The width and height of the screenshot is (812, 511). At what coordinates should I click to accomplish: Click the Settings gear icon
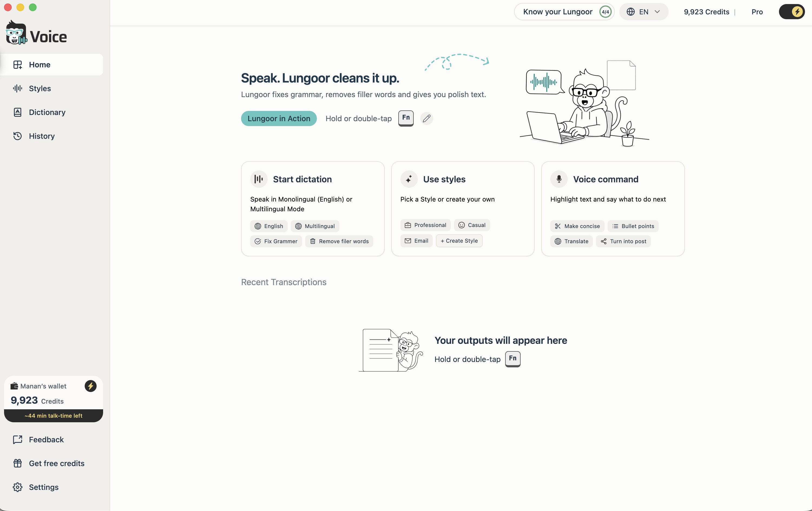[18, 487]
